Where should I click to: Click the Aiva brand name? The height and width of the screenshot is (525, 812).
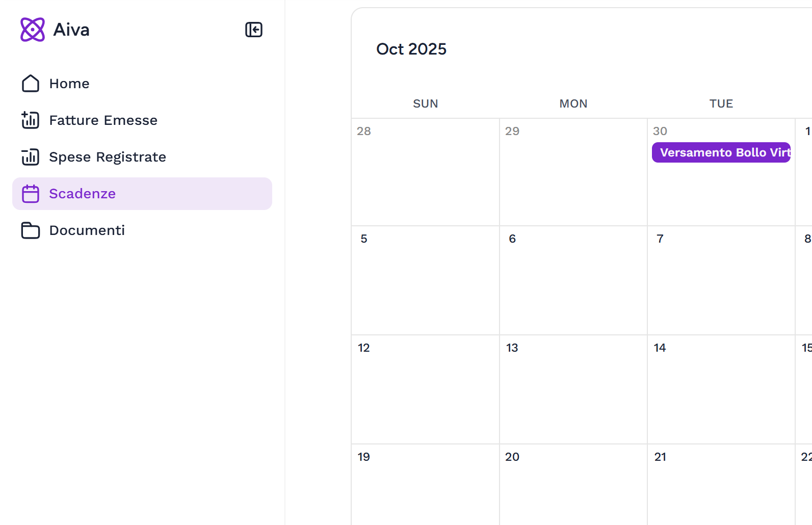click(x=71, y=30)
